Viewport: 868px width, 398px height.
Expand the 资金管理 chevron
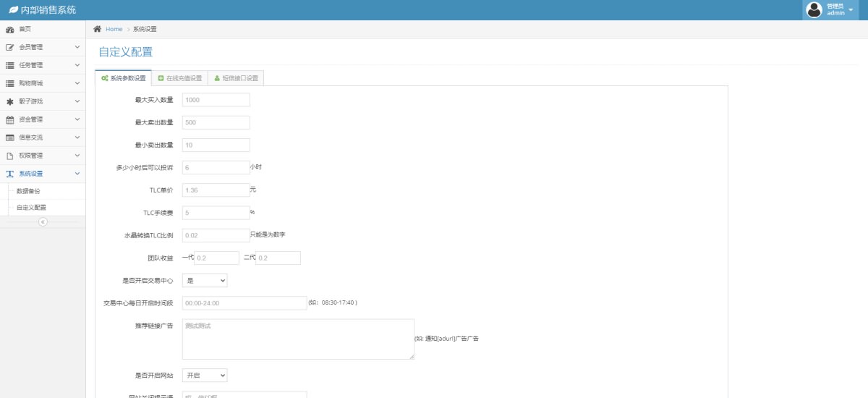coord(77,119)
